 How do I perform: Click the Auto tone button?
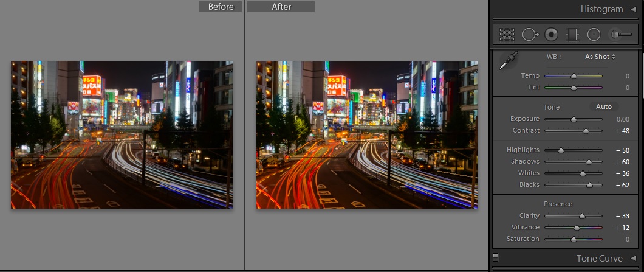[603, 106]
